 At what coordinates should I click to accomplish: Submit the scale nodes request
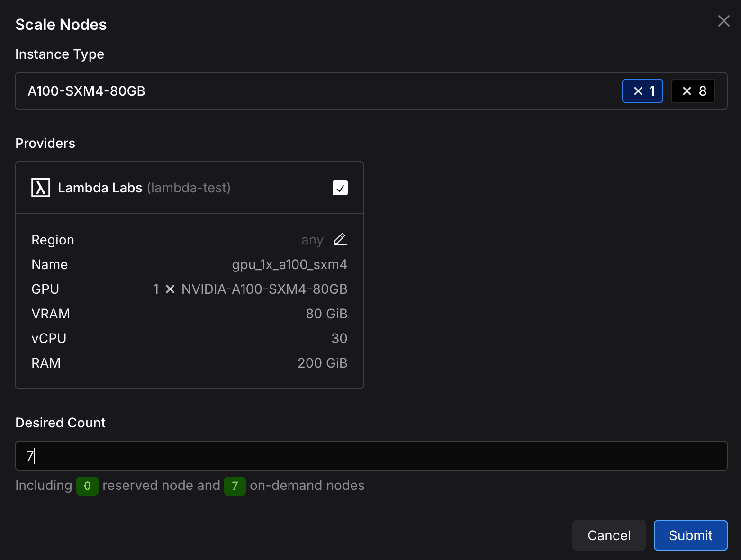(690, 535)
